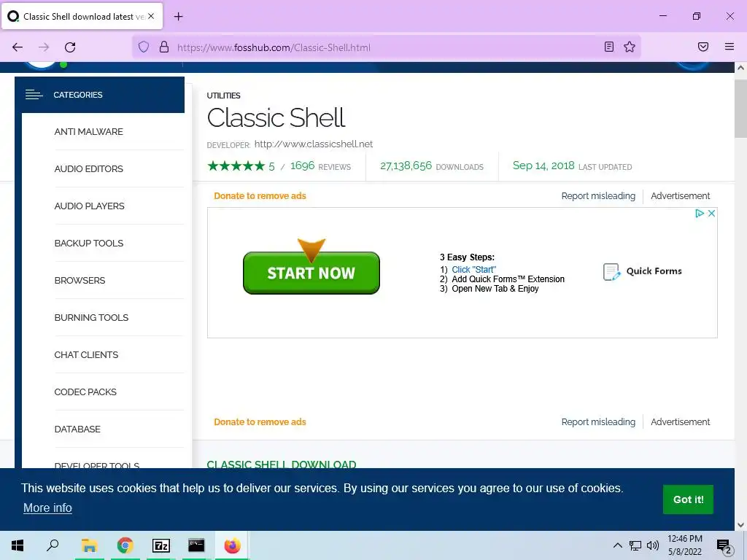Click the Quick Forms ad logo
The image size is (747, 560).
(x=642, y=271)
